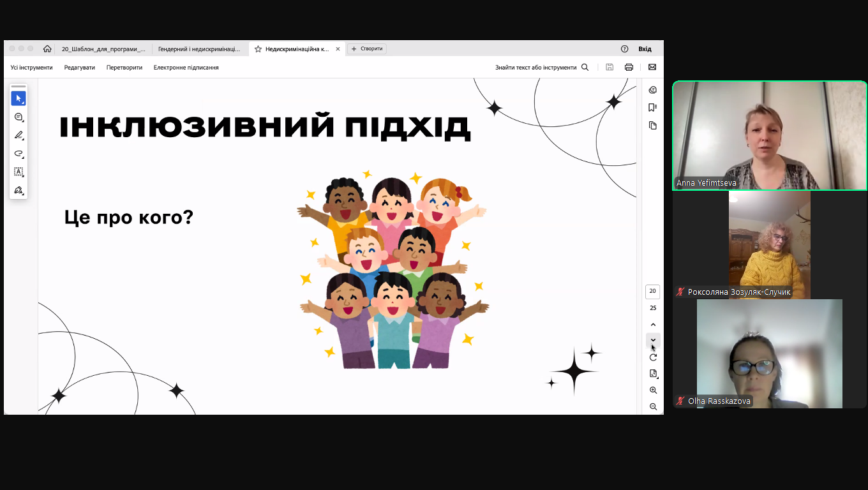Click the Створити new tab button
The height and width of the screenshot is (490, 868).
coord(367,49)
